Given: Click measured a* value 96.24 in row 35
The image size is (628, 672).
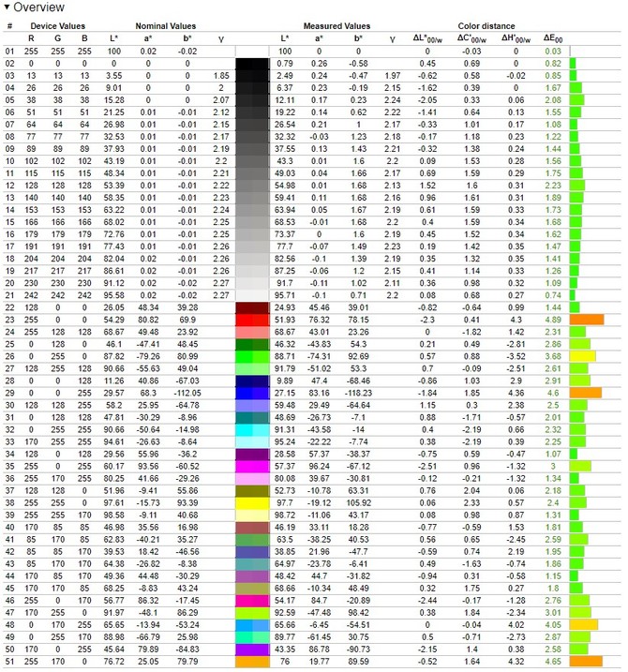Looking at the screenshot, I should pos(319,467).
